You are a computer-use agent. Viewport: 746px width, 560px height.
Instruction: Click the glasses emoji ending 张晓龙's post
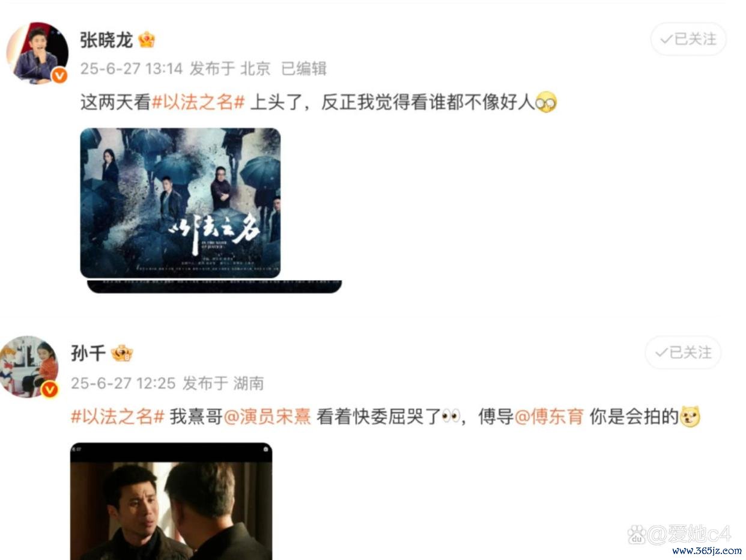pos(545,103)
